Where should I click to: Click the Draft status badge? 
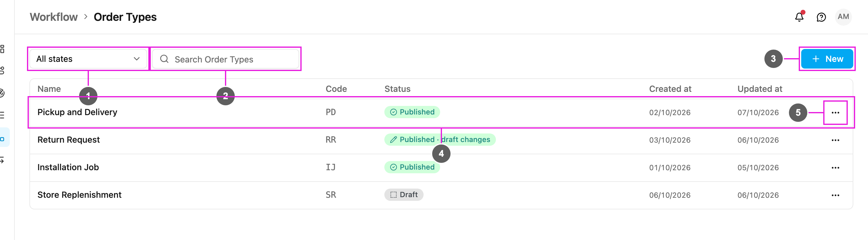pos(404,195)
